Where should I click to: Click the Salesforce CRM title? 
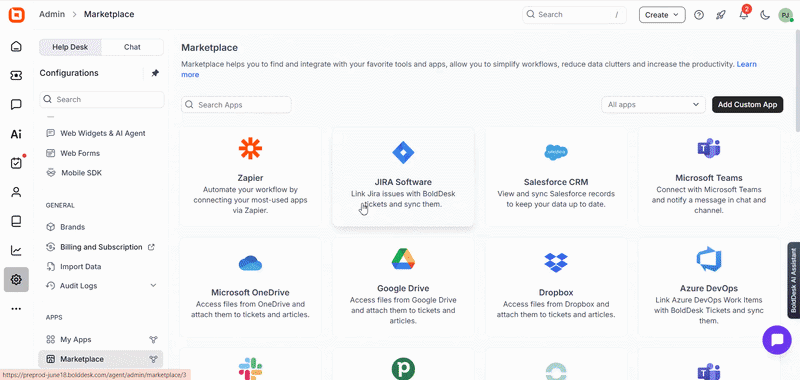coord(556,182)
